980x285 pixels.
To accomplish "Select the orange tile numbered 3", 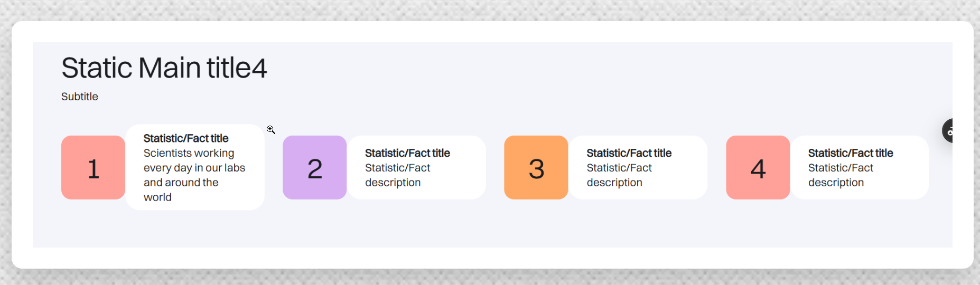I will 536,168.
